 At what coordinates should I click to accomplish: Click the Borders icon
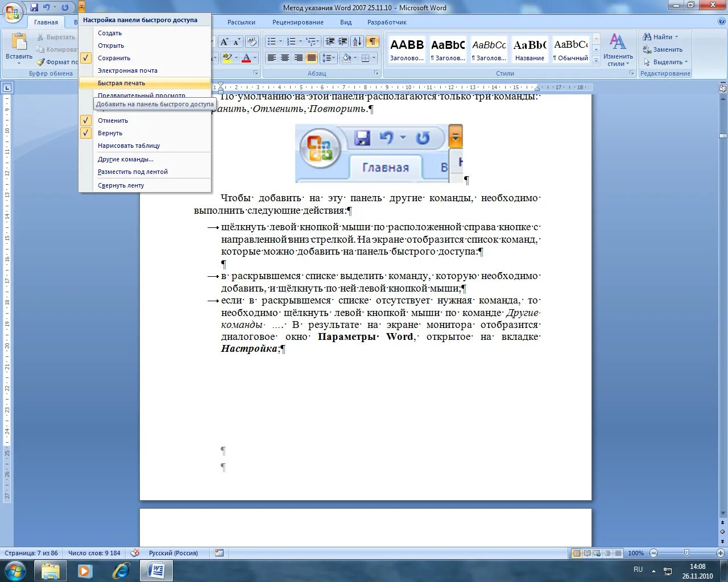click(x=365, y=58)
